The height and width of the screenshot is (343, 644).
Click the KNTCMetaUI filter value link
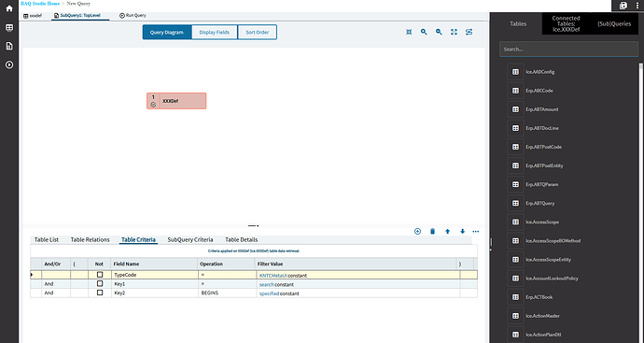(273, 276)
